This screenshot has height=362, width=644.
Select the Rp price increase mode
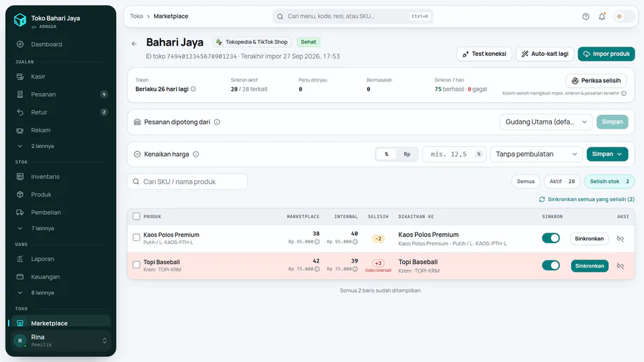pos(407,155)
